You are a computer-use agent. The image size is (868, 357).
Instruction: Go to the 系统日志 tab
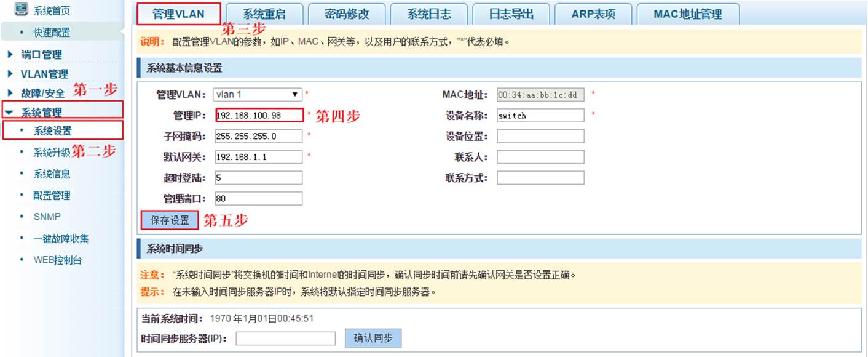428,14
